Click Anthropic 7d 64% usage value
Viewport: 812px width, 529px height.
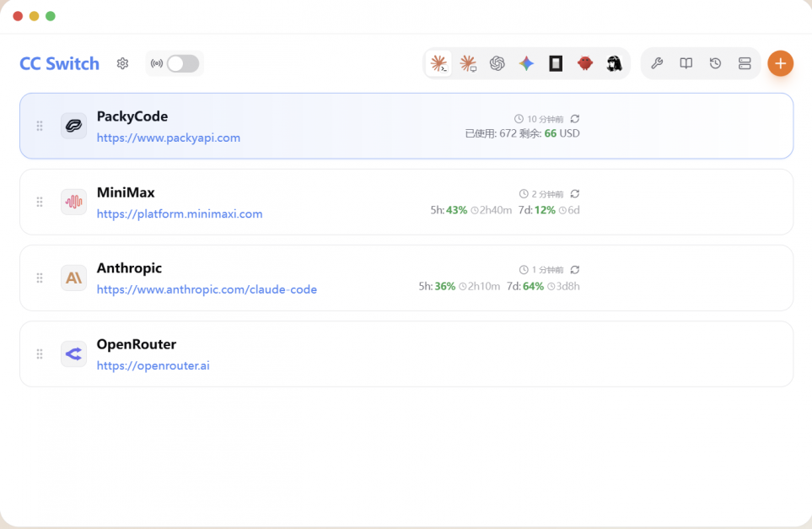pyautogui.click(x=533, y=287)
